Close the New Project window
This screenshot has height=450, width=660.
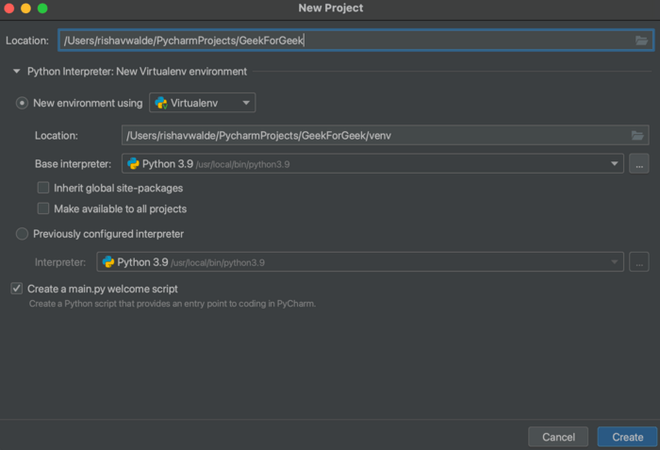click(9, 8)
